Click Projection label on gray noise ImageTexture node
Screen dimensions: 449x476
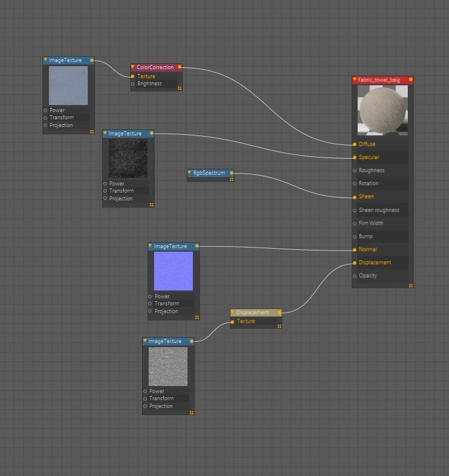tap(161, 406)
